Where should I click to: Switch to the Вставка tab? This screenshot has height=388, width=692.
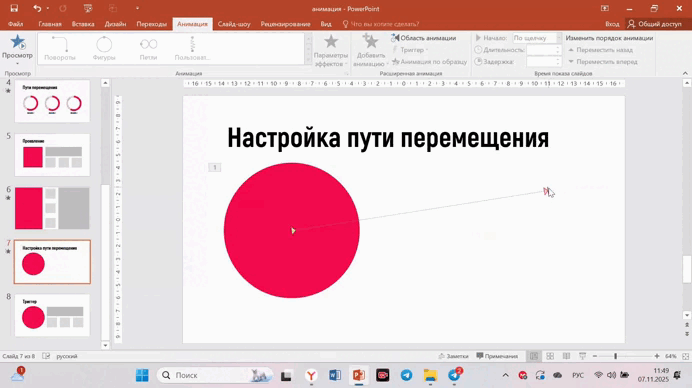point(83,24)
